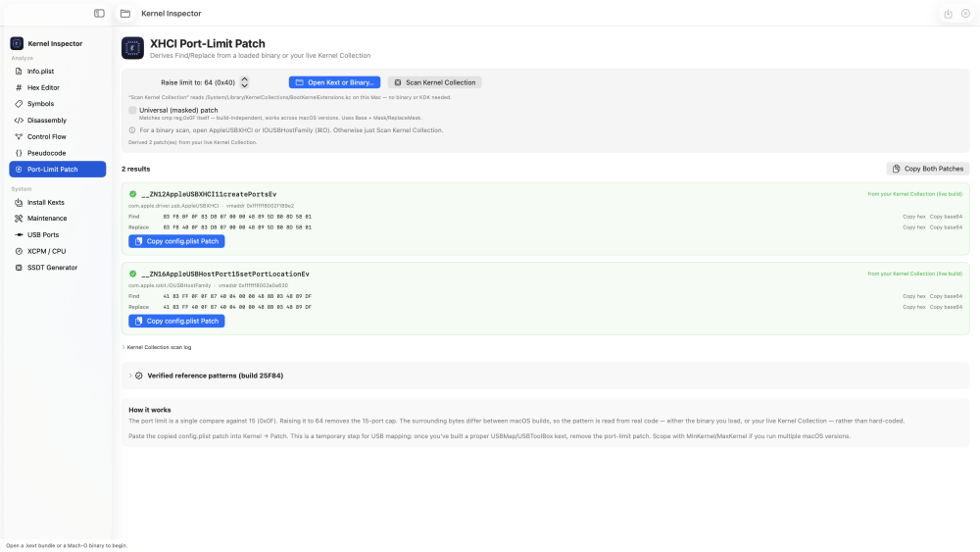Open the SSDT Generator section
This screenshot has width=980, height=552.
(58, 268)
